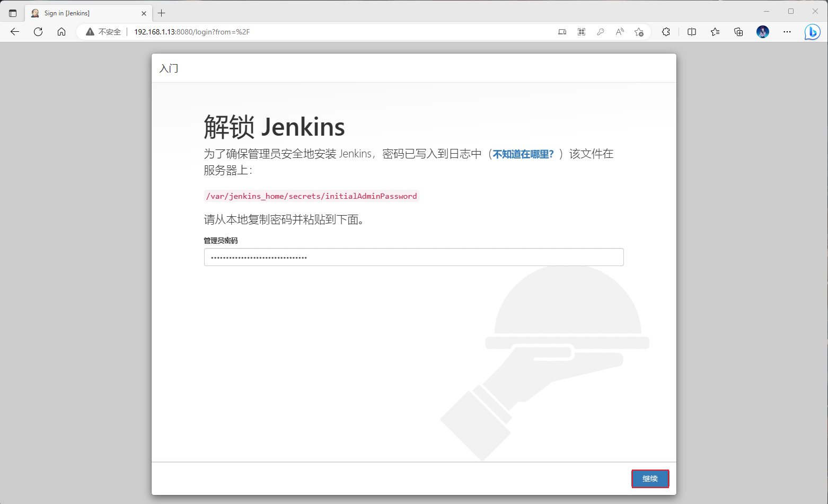Close the browser window
The height and width of the screenshot is (504, 828).
point(815,11)
